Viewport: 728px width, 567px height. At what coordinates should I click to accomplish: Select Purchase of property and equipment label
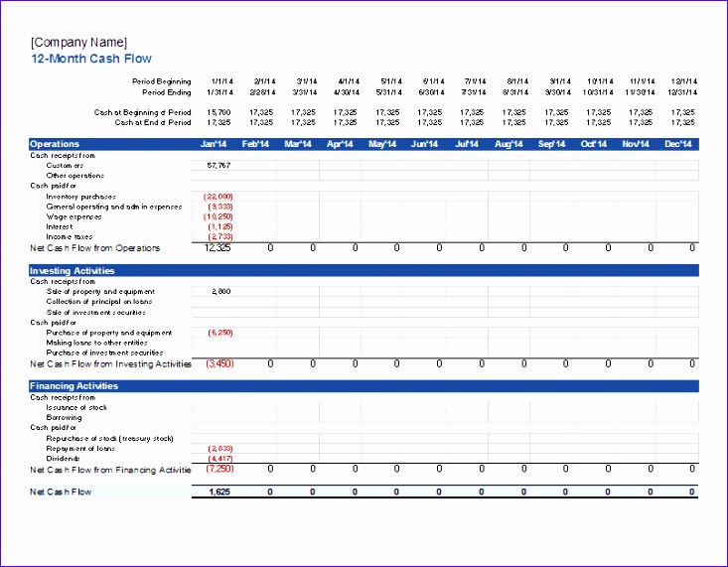tap(109, 333)
